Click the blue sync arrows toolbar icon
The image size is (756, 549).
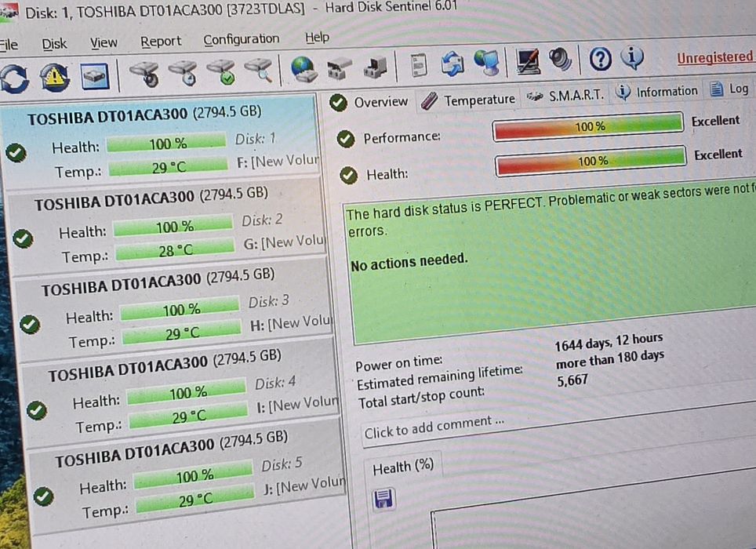click(453, 64)
